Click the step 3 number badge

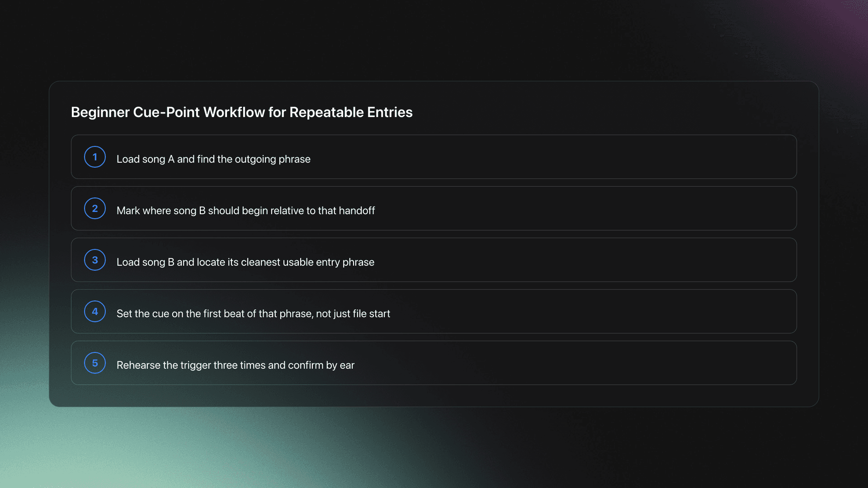[x=95, y=260]
